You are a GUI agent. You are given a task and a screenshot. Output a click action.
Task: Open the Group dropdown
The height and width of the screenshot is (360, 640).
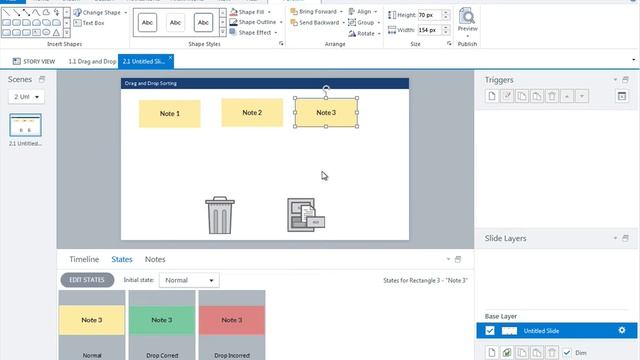(364, 22)
